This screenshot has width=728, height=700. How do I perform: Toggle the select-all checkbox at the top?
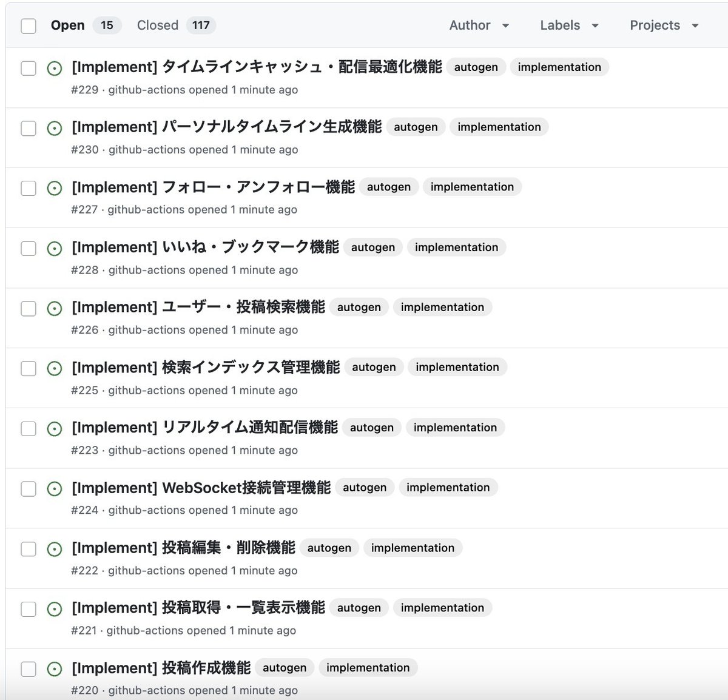(29, 25)
